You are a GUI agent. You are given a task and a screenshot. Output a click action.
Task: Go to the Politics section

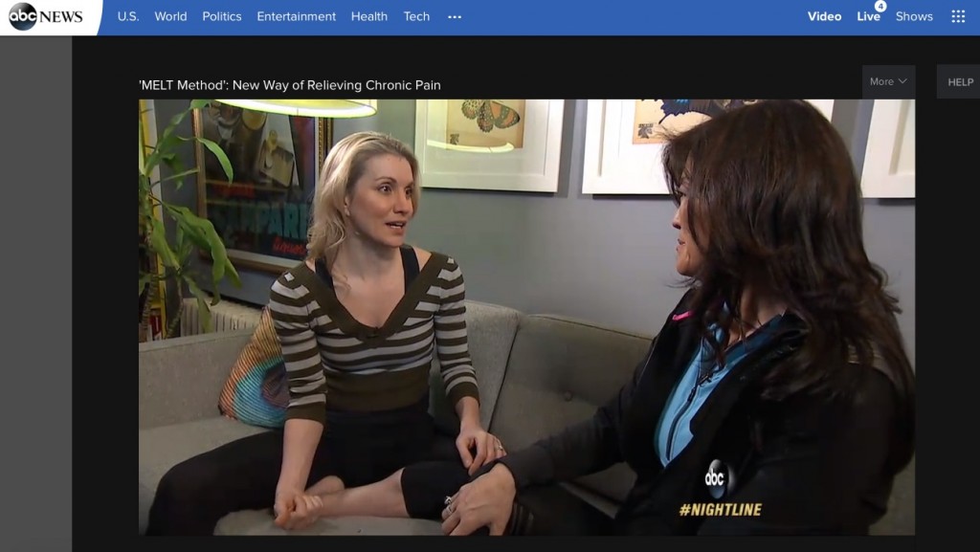point(222,16)
